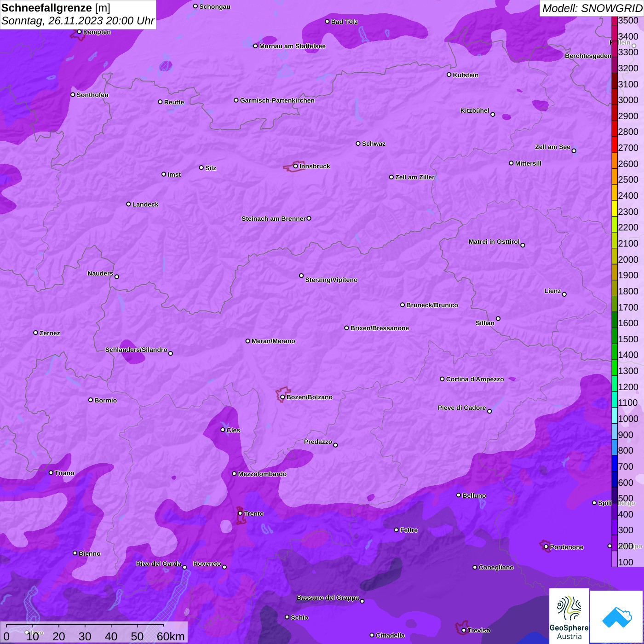Select the Pordenone city marker dot
Screen dimensions: 644x644
[546, 547]
